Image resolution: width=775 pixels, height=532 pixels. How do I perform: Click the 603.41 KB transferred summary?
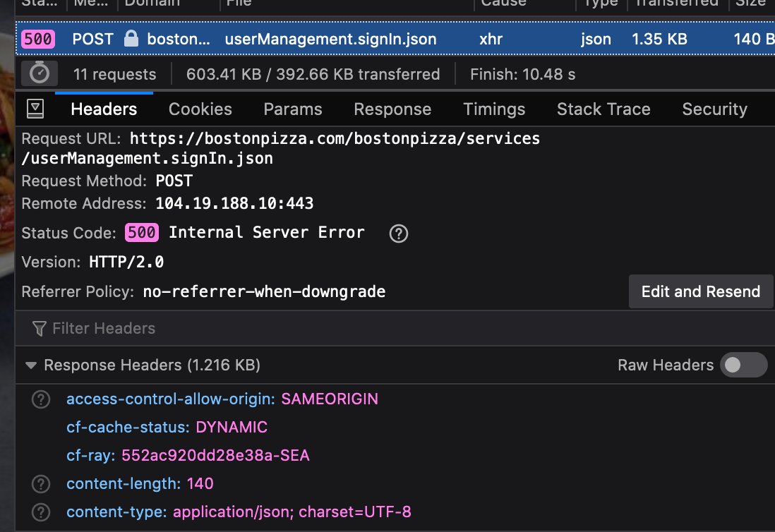tap(313, 74)
